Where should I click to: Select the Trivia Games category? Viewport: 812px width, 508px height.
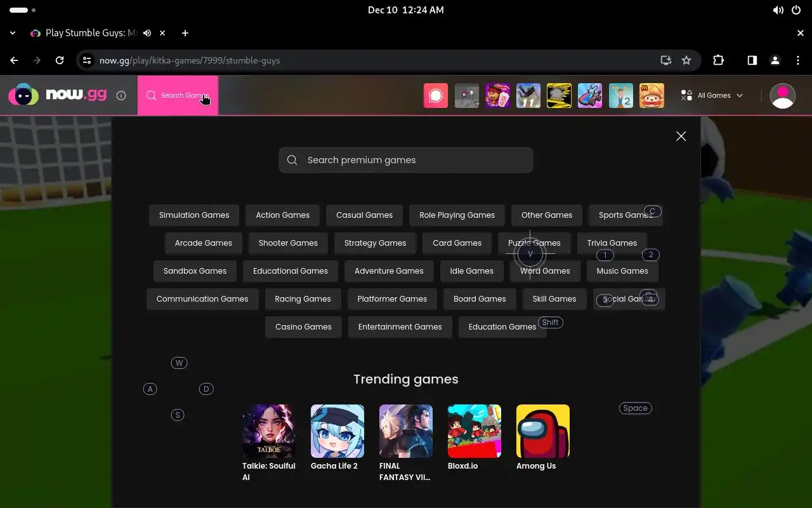click(x=612, y=243)
